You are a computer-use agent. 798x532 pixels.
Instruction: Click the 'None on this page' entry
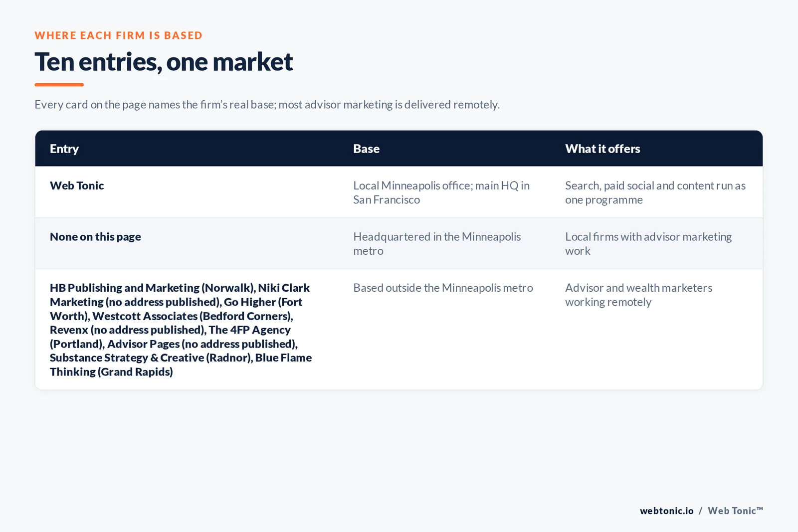click(x=95, y=237)
